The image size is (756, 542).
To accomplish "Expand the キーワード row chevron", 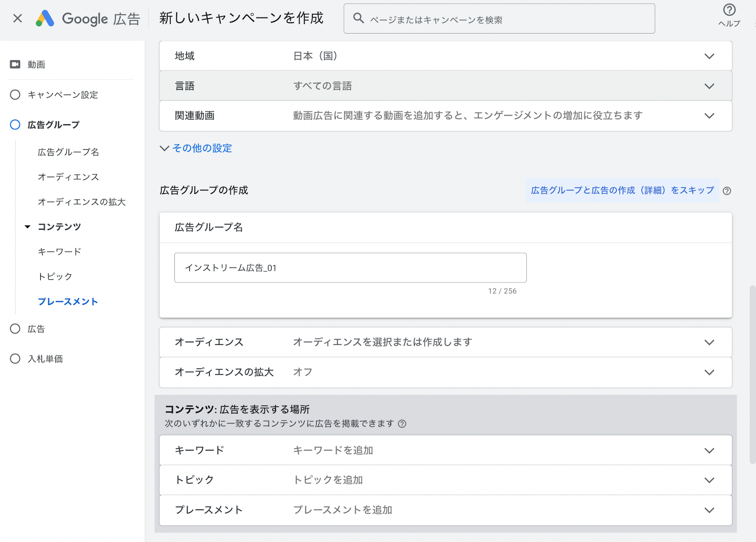I will pyautogui.click(x=709, y=451).
